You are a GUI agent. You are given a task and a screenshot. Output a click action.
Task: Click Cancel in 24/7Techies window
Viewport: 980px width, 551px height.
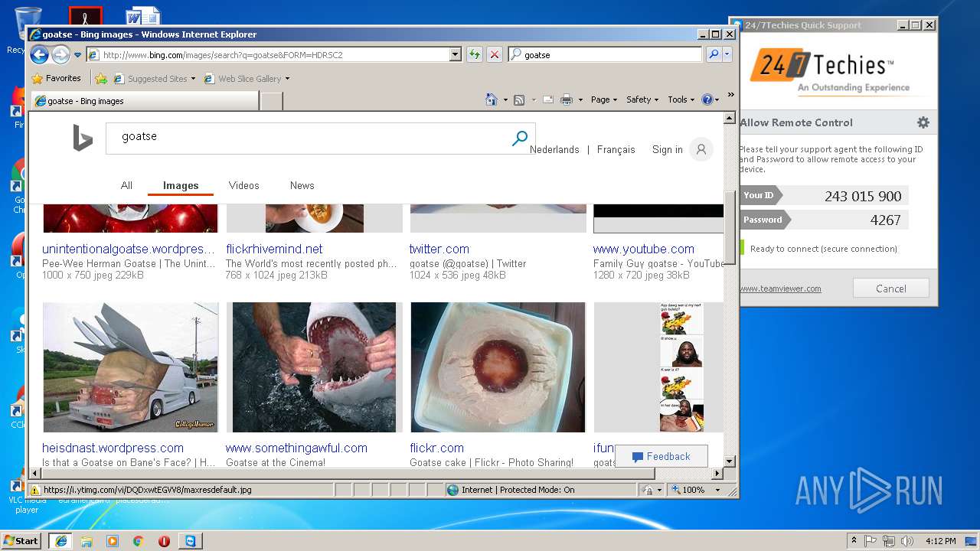[891, 289]
